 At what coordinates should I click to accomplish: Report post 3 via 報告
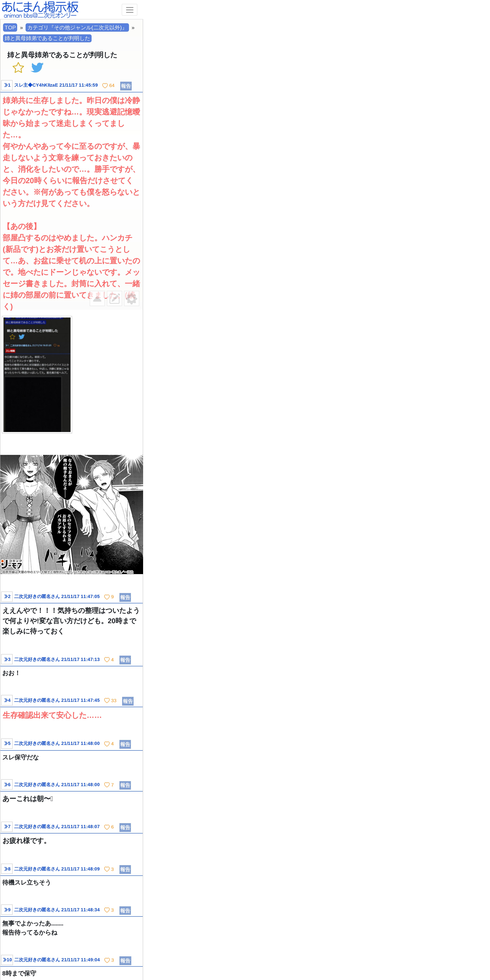point(125,660)
